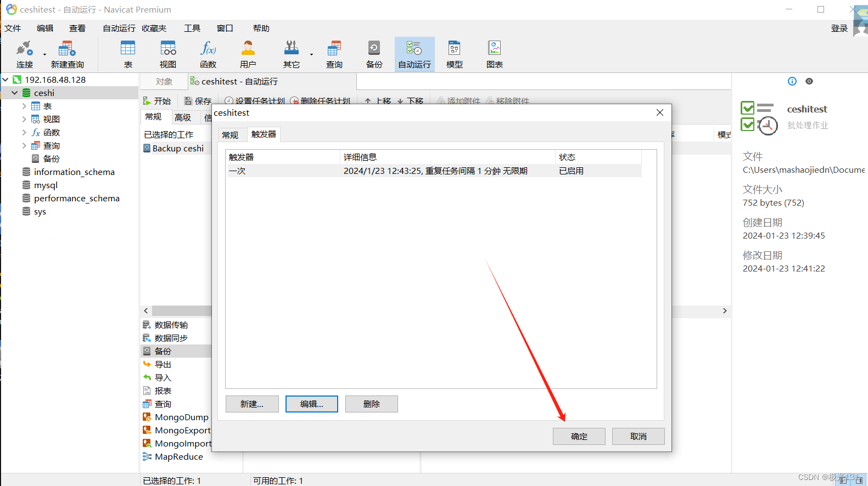Select MongoDump job type

point(176,417)
